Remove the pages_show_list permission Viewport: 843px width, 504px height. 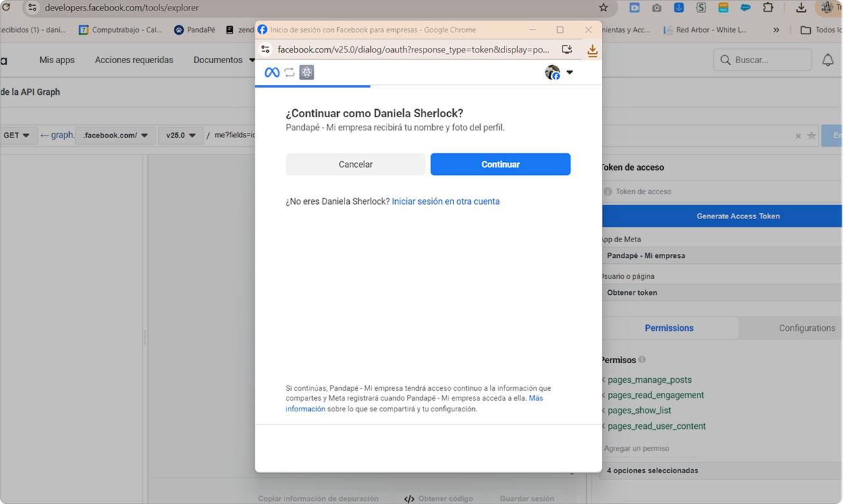pos(603,411)
